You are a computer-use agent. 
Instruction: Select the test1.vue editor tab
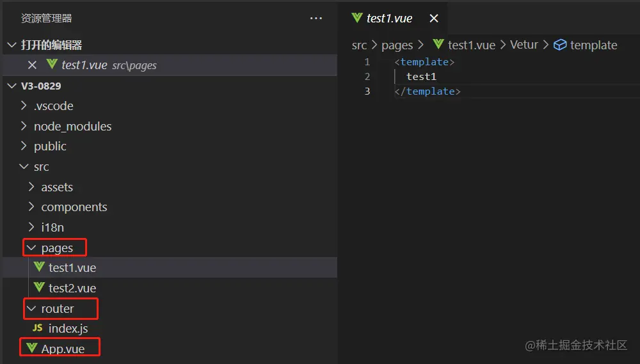point(389,19)
